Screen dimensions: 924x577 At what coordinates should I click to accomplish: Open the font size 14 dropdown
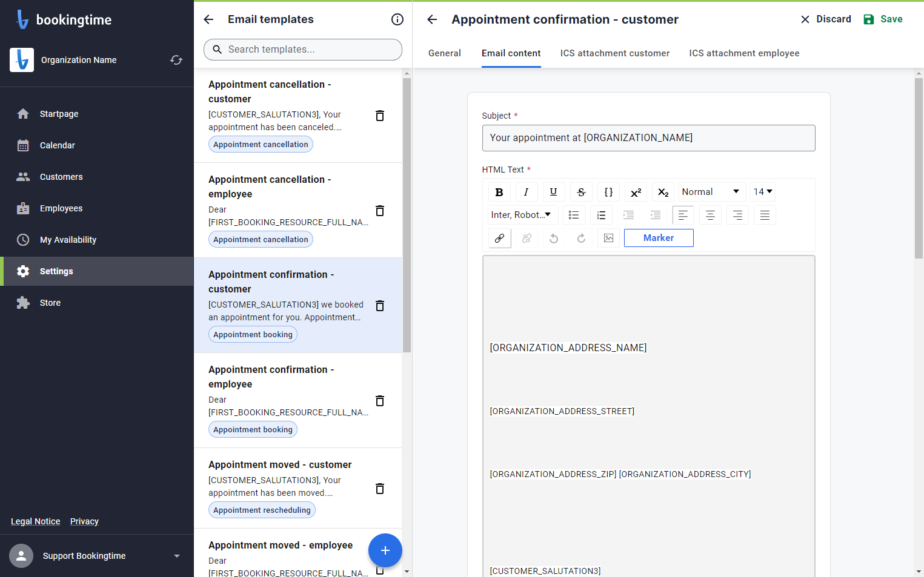pos(763,192)
